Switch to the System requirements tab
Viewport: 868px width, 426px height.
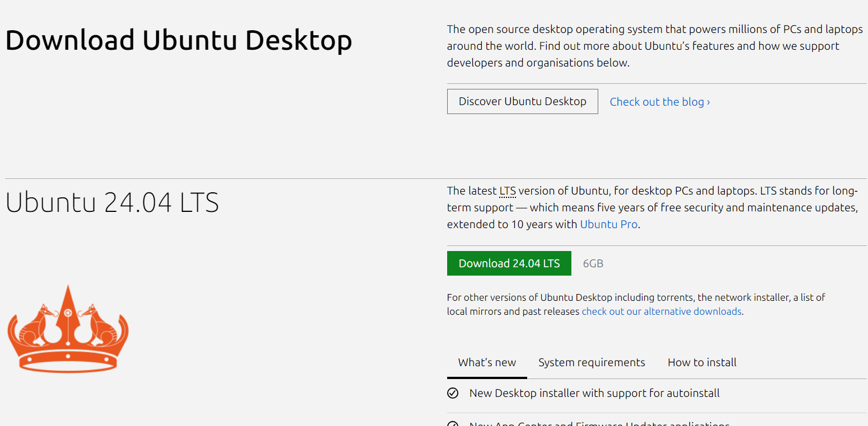click(592, 362)
